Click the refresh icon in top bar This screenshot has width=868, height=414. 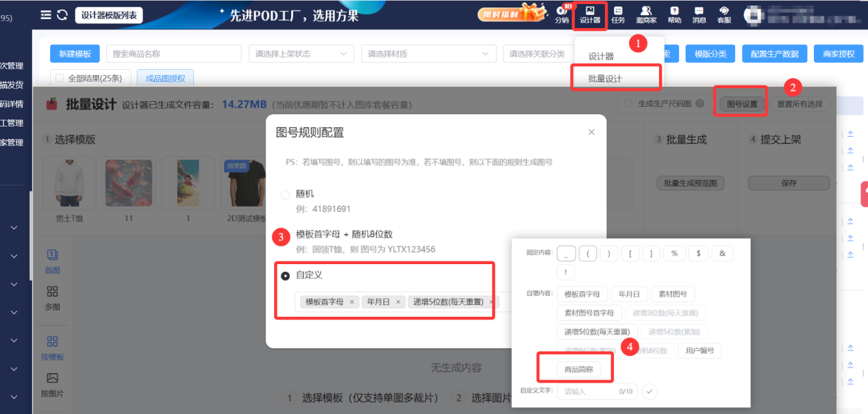tap(62, 15)
